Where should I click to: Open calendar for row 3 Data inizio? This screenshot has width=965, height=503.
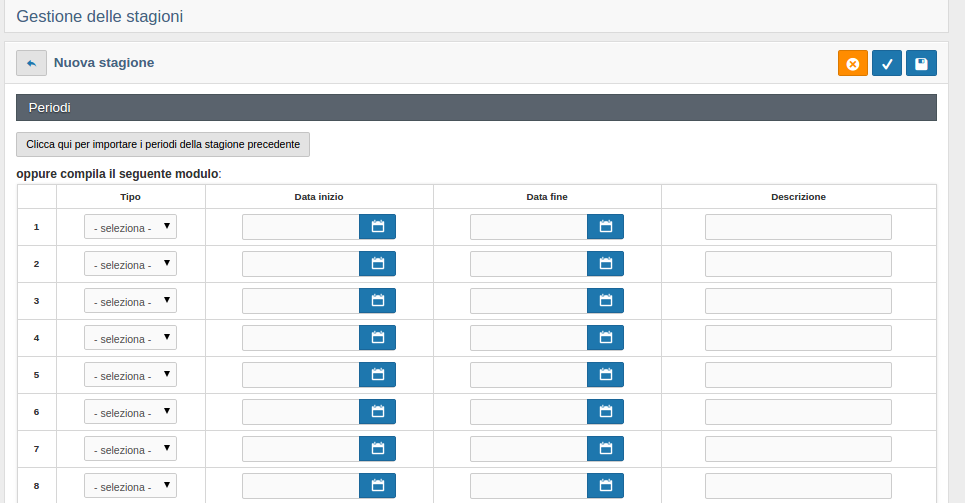[x=377, y=300]
